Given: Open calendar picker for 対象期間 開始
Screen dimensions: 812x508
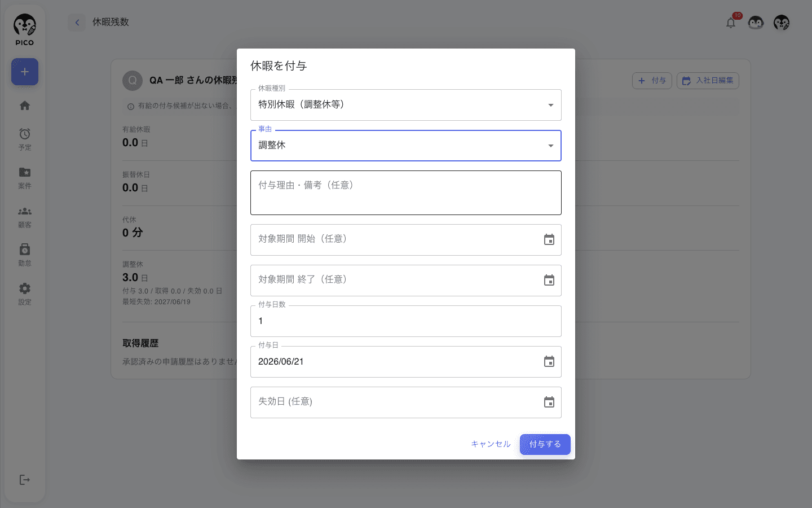Looking at the screenshot, I should coord(549,240).
